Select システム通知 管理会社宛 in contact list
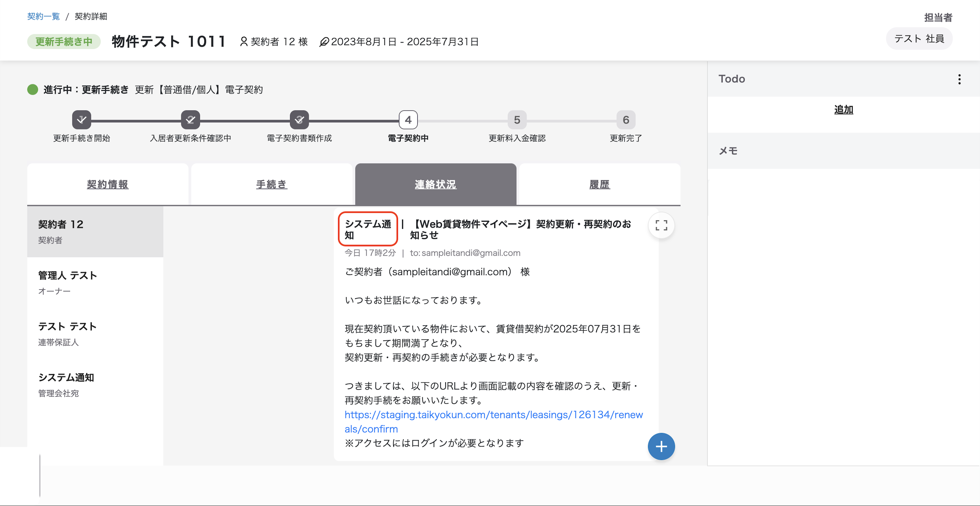 click(95, 385)
